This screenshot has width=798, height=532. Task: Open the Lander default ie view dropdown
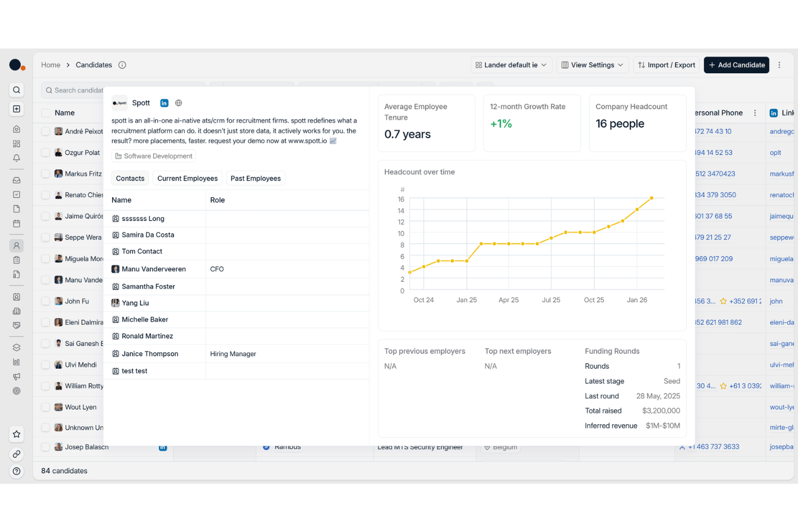tap(511, 65)
